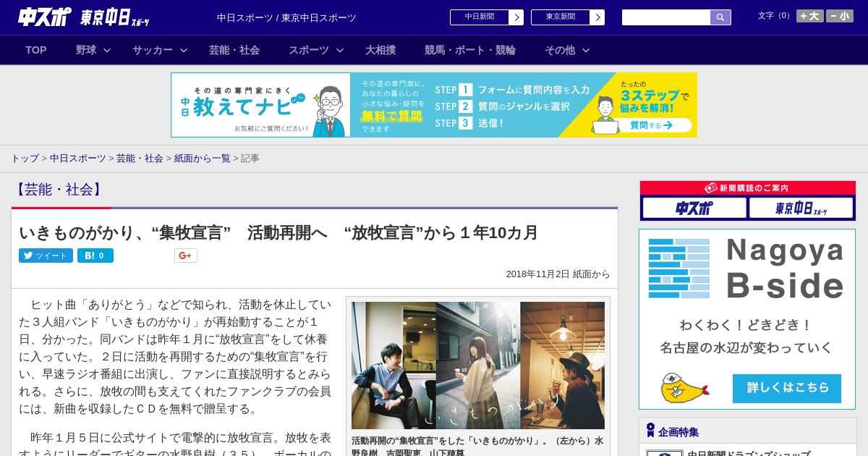Click the 企画特集 ribbon icon
The height and width of the screenshot is (456, 868).
tap(650, 430)
